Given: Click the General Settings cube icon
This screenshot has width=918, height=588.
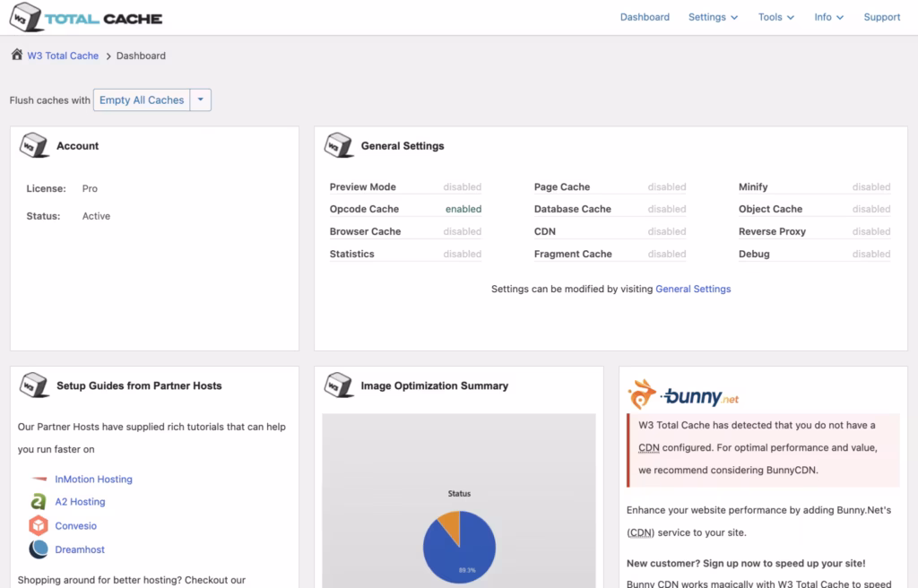Looking at the screenshot, I should tap(338, 145).
